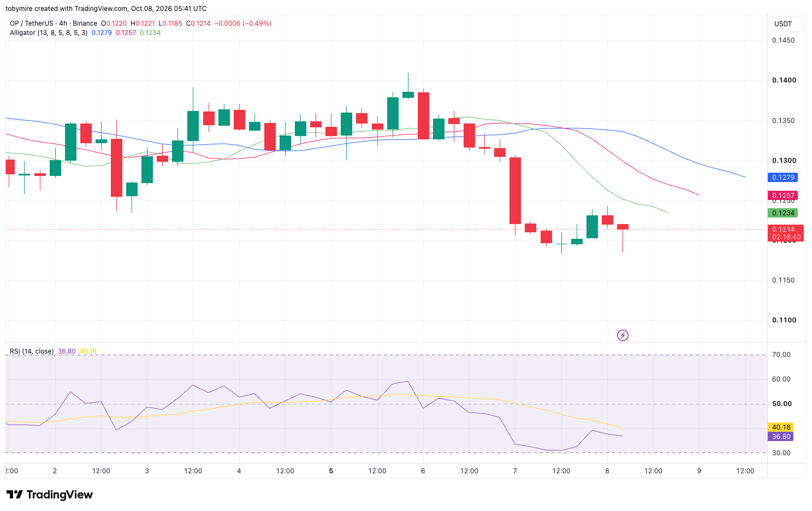
Task: Click the current price tag with the 02:18:40 countdown
Action: [785, 233]
